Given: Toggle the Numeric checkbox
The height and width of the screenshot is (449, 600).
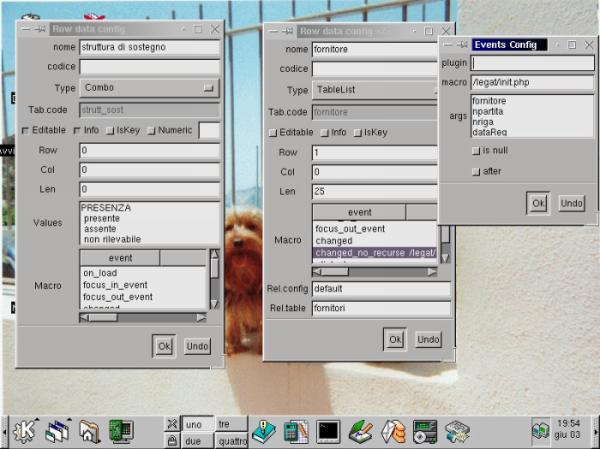Looking at the screenshot, I should click(x=152, y=130).
